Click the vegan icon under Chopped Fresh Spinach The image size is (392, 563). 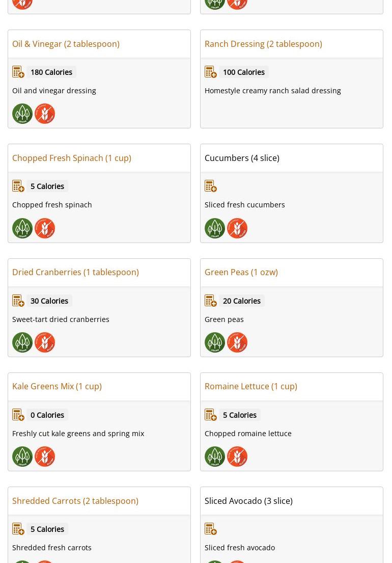point(22,228)
